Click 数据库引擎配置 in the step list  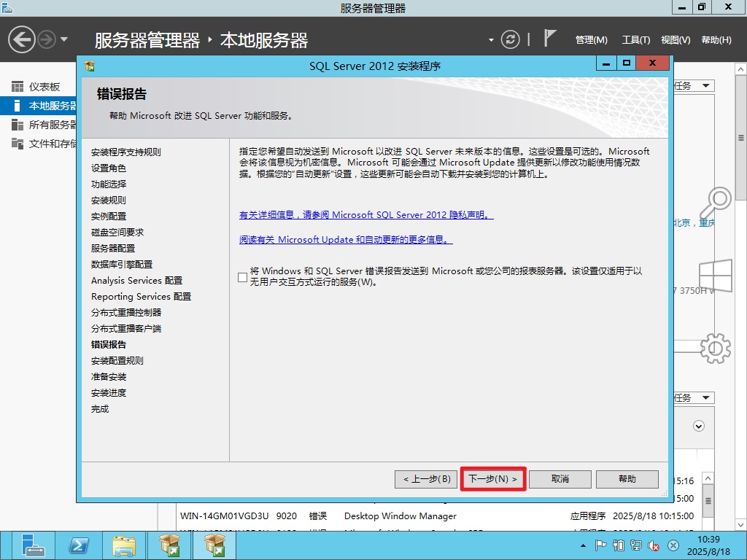click(122, 264)
